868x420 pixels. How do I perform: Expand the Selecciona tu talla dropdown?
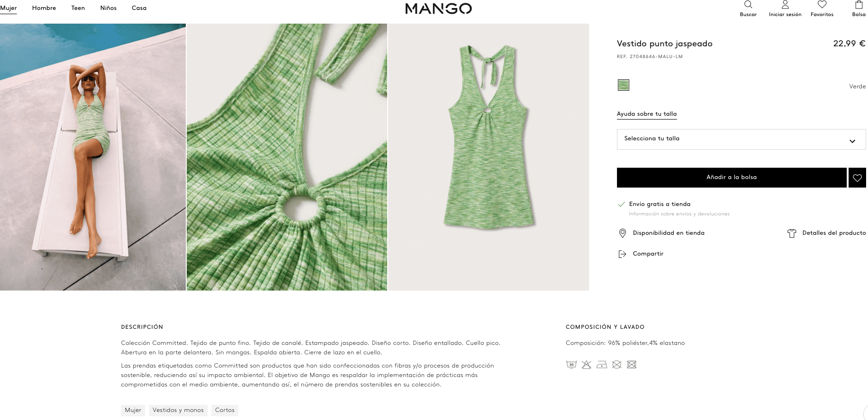(x=741, y=139)
